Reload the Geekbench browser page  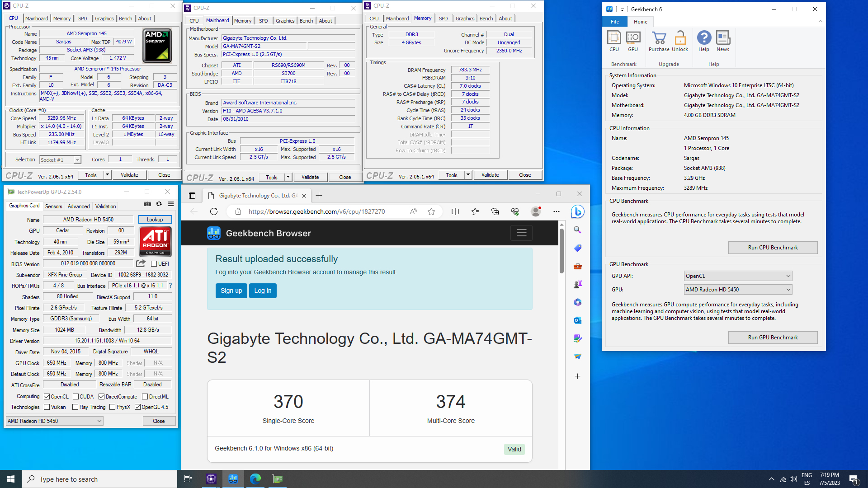point(214,211)
